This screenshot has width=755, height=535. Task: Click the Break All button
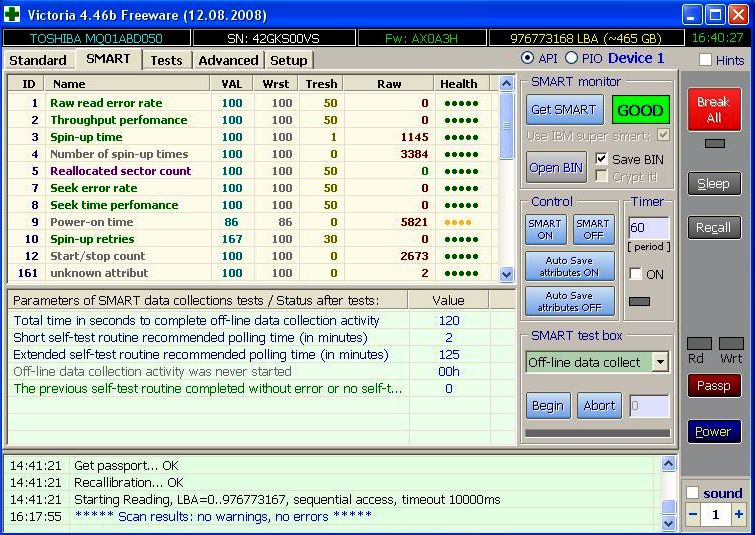point(713,109)
